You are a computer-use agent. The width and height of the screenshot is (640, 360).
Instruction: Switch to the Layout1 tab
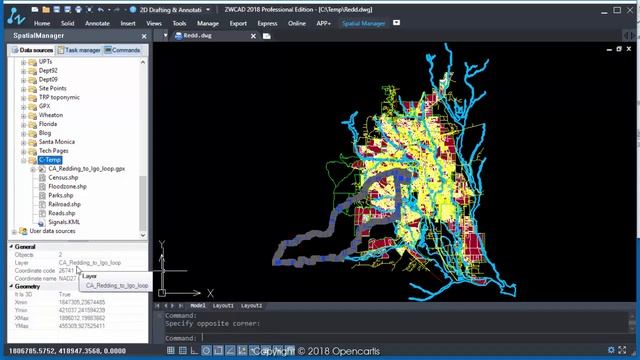(223, 306)
